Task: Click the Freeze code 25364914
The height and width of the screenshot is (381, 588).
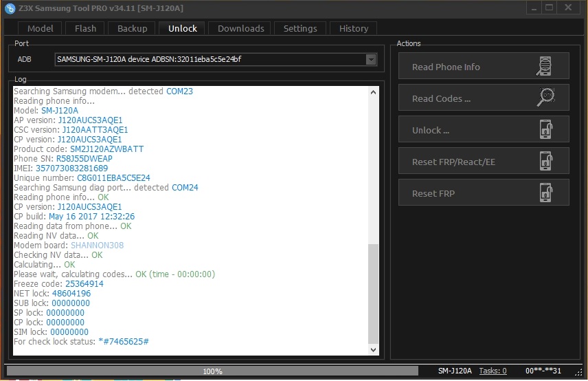Action: pos(84,284)
